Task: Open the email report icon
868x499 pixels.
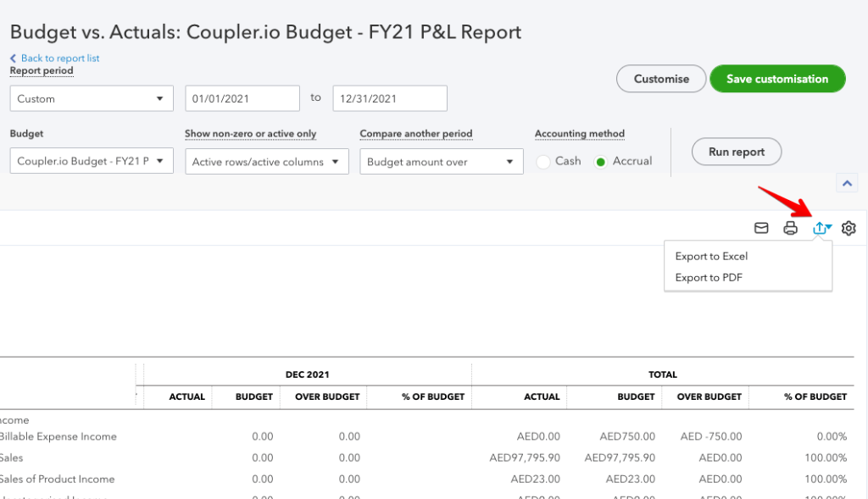Action: (759, 228)
